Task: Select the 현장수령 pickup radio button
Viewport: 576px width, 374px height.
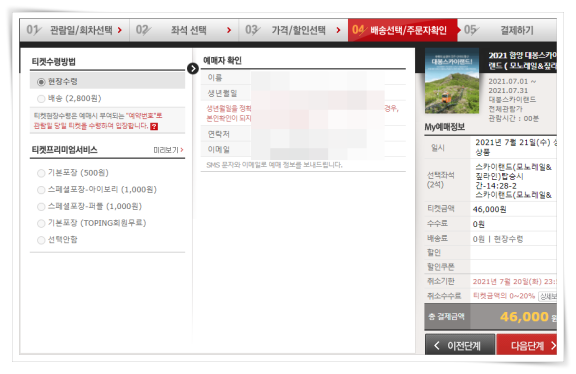Action: click(41, 82)
